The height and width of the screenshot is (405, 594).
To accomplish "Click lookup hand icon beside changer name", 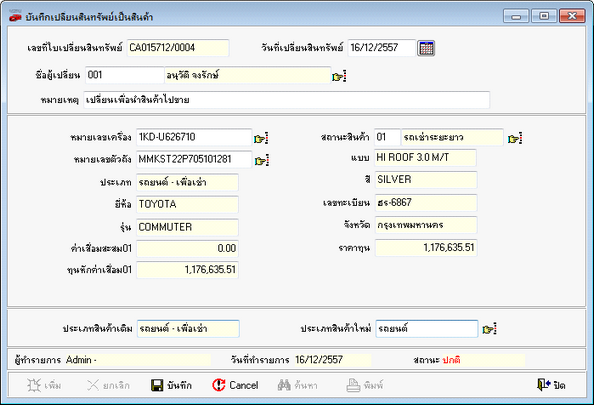I will 339,77.
